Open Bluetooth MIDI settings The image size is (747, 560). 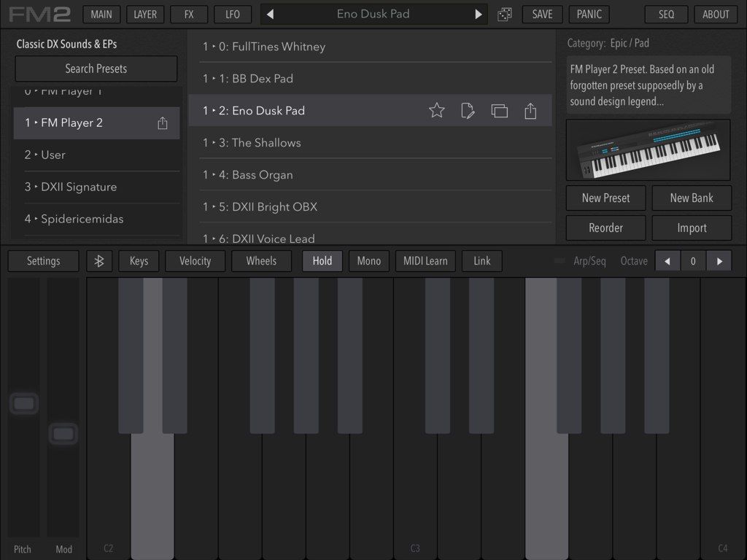point(99,260)
